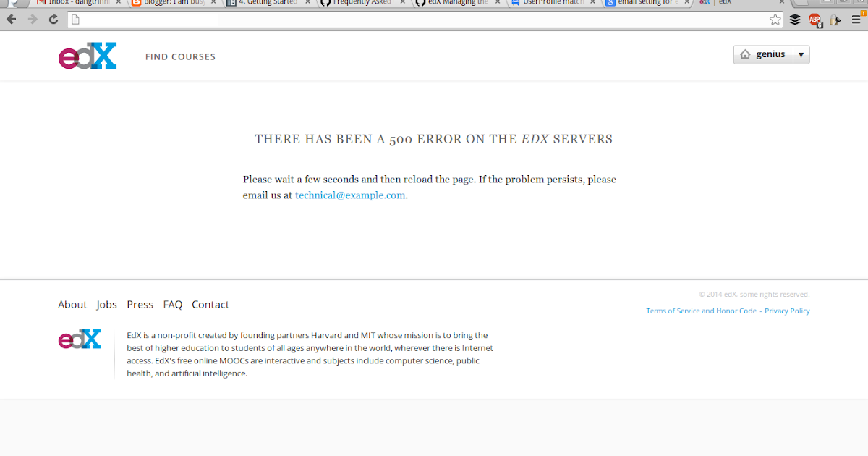Image resolution: width=868 pixels, height=456 pixels.
Task: Expand the genius user dropdown arrow
Action: tap(801, 55)
